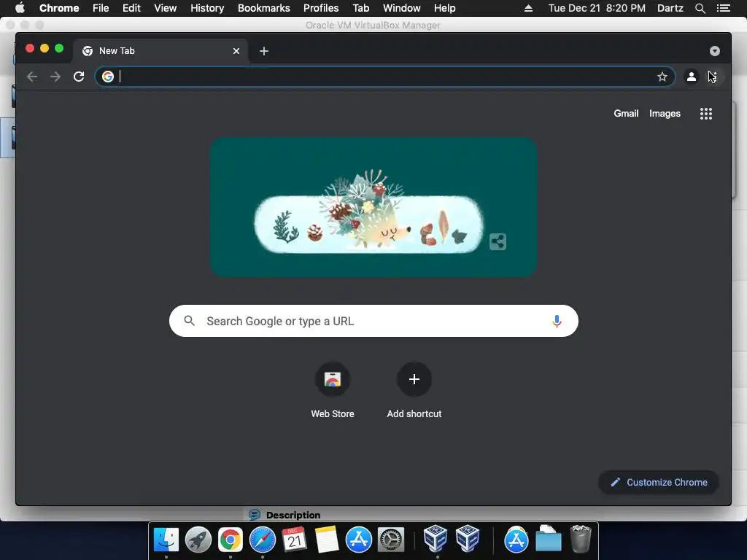Viewport: 747px width, 560px height.
Task: Click the Chrome forward arrow button
Action: (x=55, y=77)
